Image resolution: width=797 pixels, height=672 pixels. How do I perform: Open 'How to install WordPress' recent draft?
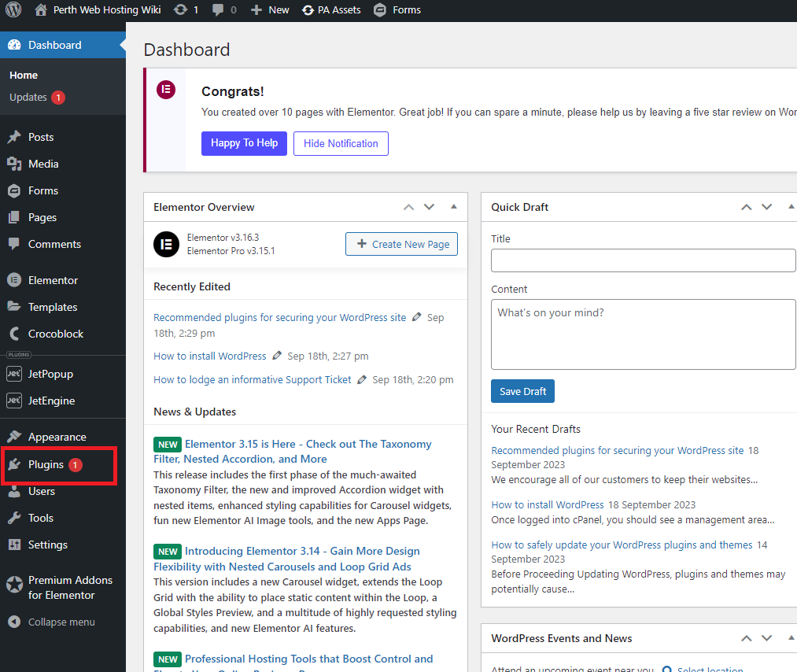click(x=548, y=504)
